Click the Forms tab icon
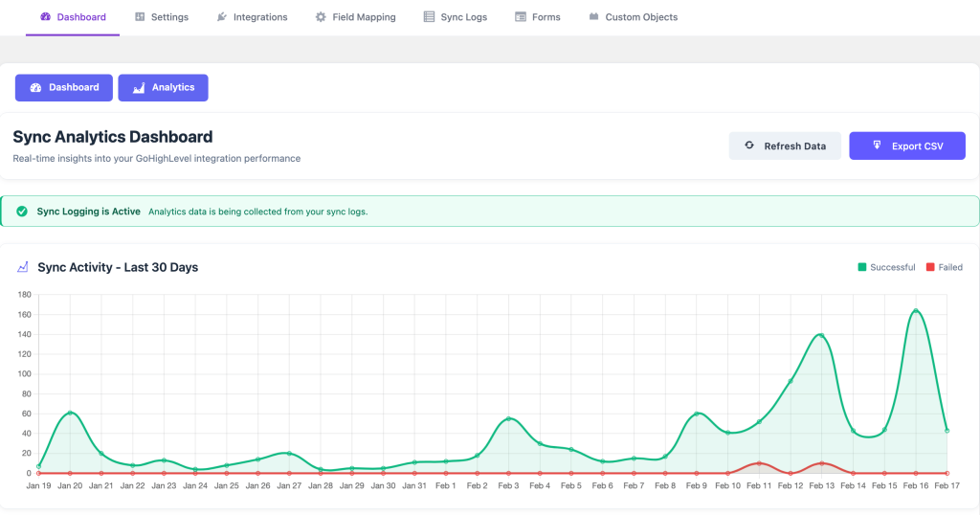 (521, 17)
